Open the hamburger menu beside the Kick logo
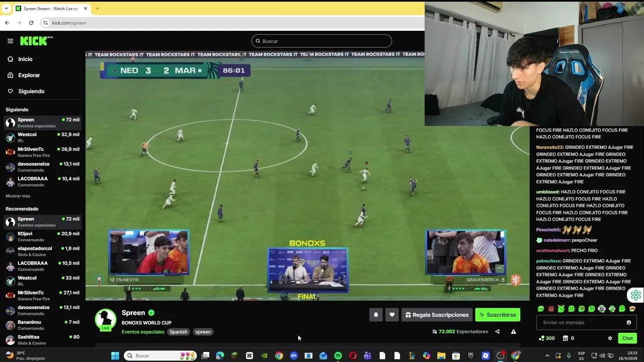The height and width of the screenshot is (362, 644). coord(10,41)
